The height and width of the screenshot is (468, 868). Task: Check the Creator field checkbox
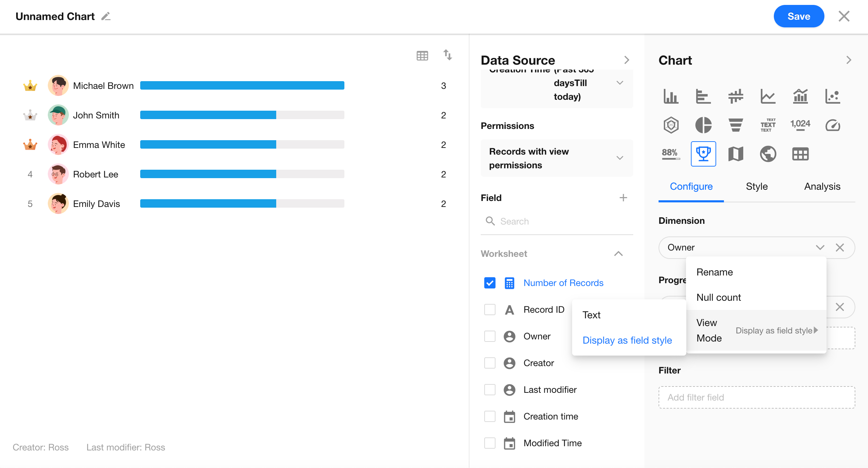[x=490, y=363]
